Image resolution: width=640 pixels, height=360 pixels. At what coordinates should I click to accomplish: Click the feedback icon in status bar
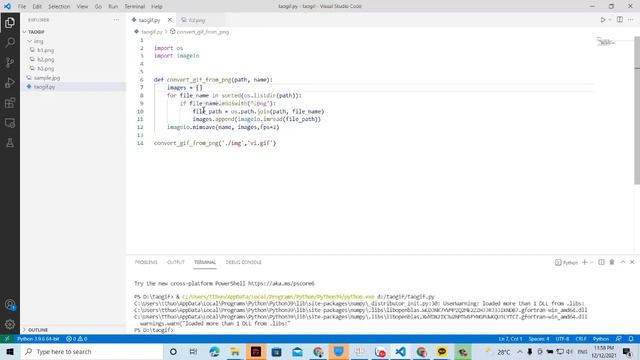click(x=619, y=339)
